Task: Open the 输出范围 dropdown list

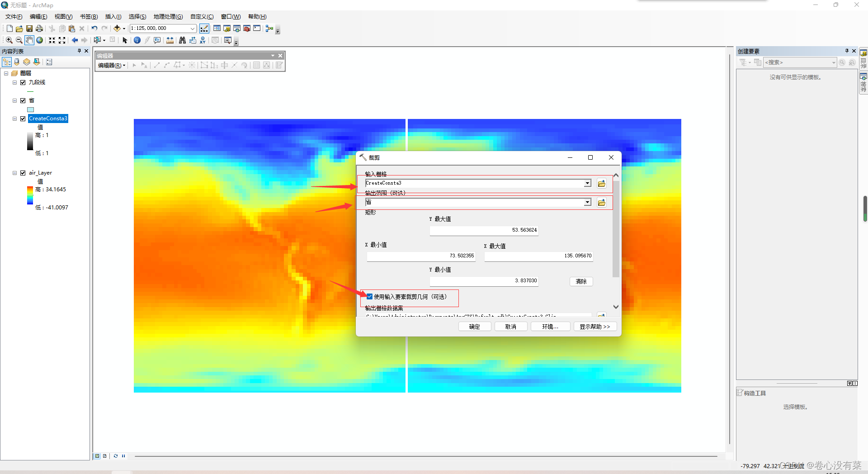Action: (587, 202)
